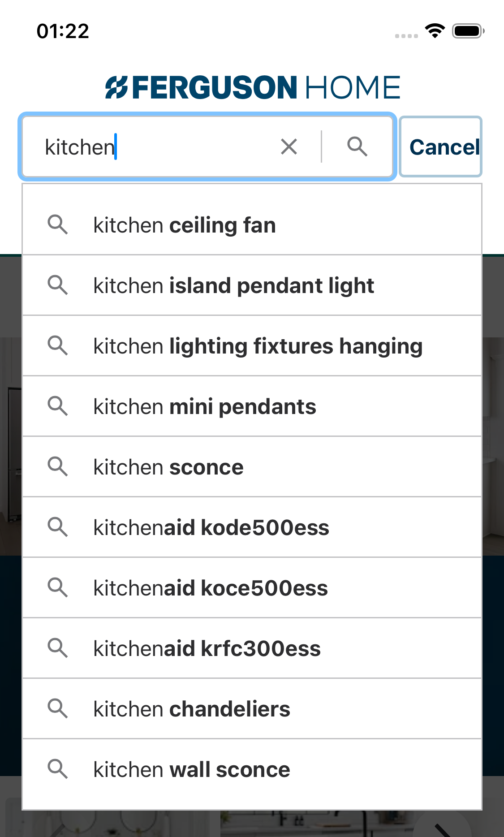Click the magnifying glass search icon in search bar
Viewport: 504px width, 837px height.
(357, 146)
